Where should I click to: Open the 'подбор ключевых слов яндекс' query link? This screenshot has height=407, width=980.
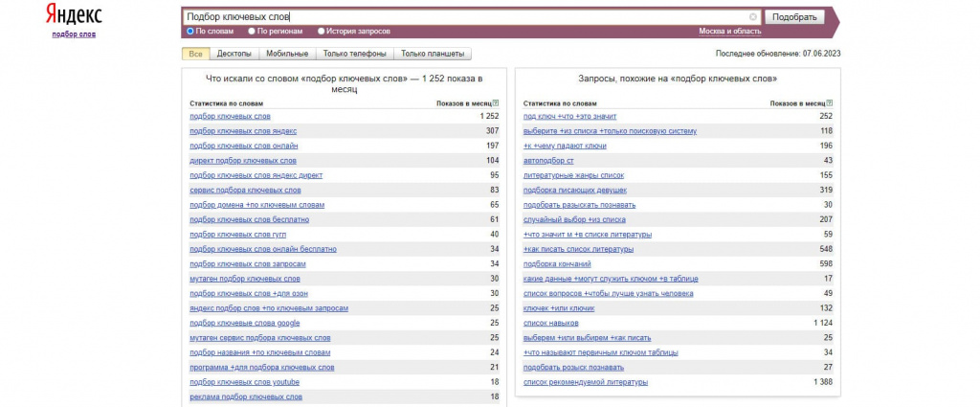click(x=243, y=131)
